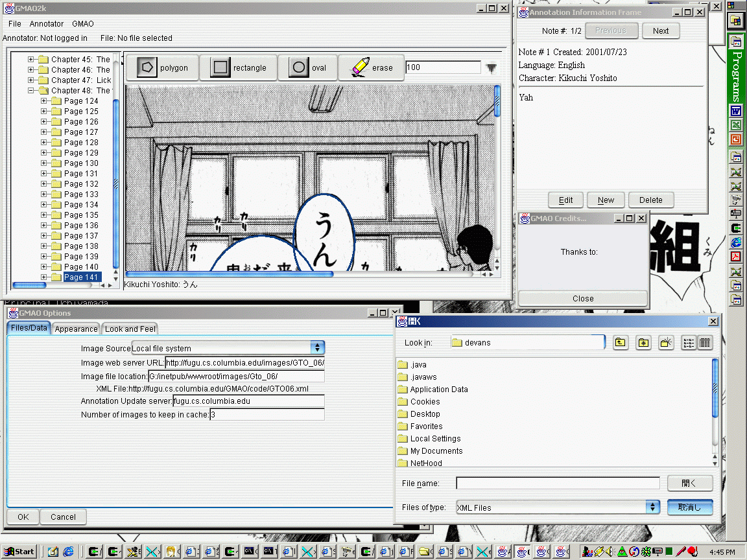Click the Annotation Update server field

[x=248, y=401]
